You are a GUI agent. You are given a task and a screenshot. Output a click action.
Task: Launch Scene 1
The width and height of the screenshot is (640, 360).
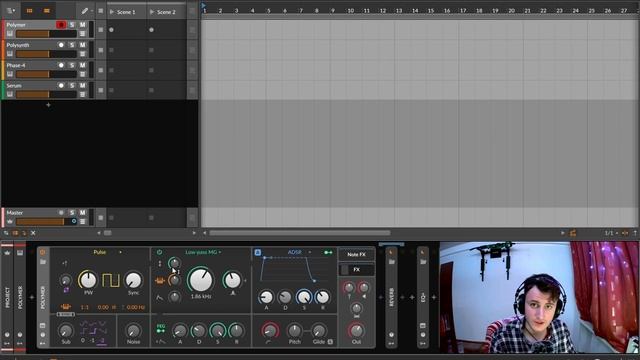point(112,12)
